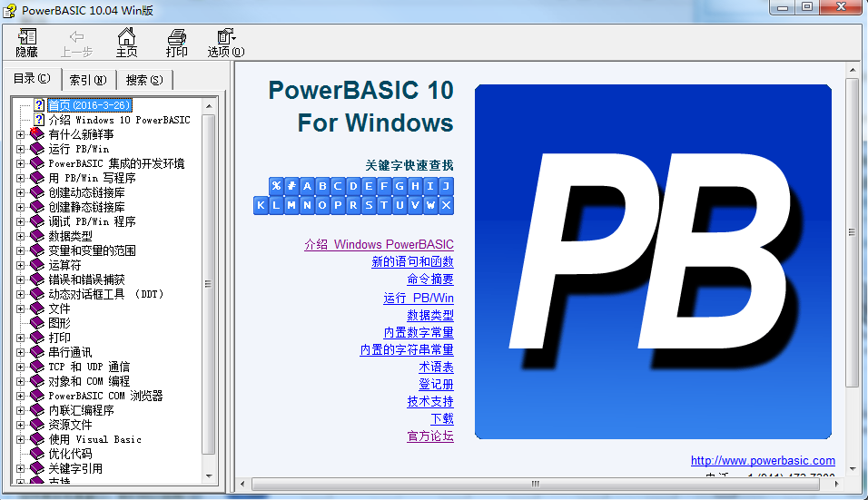The image size is (868, 500).
Task: Jump to keyword letter H
Action: click(x=415, y=186)
